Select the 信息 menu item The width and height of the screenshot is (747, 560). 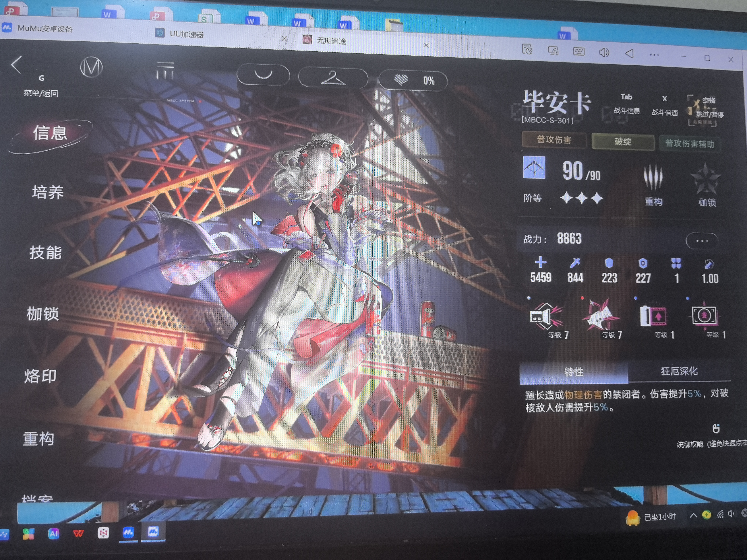50,133
